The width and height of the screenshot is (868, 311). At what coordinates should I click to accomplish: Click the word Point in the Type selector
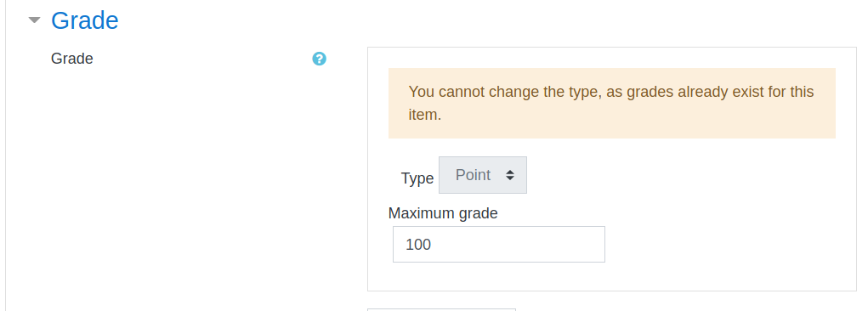point(473,175)
